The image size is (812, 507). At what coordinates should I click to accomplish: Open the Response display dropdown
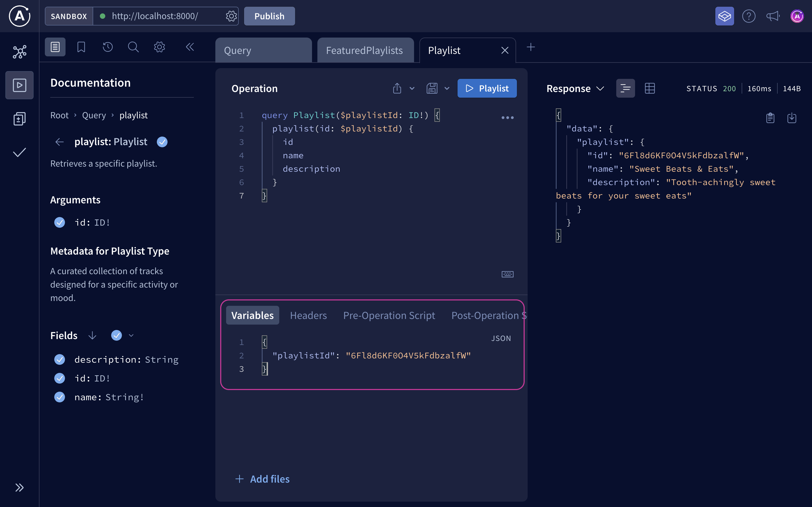[600, 88]
